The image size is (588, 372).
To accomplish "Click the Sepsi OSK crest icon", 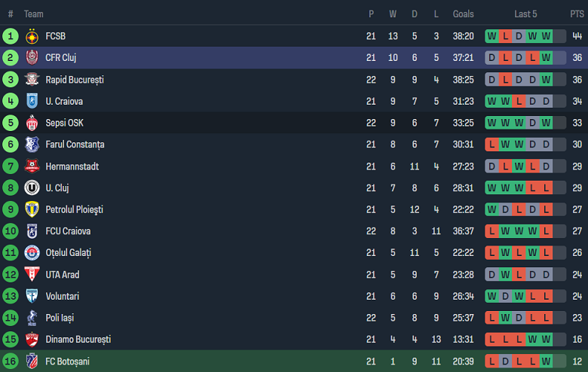I will tap(32, 123).
